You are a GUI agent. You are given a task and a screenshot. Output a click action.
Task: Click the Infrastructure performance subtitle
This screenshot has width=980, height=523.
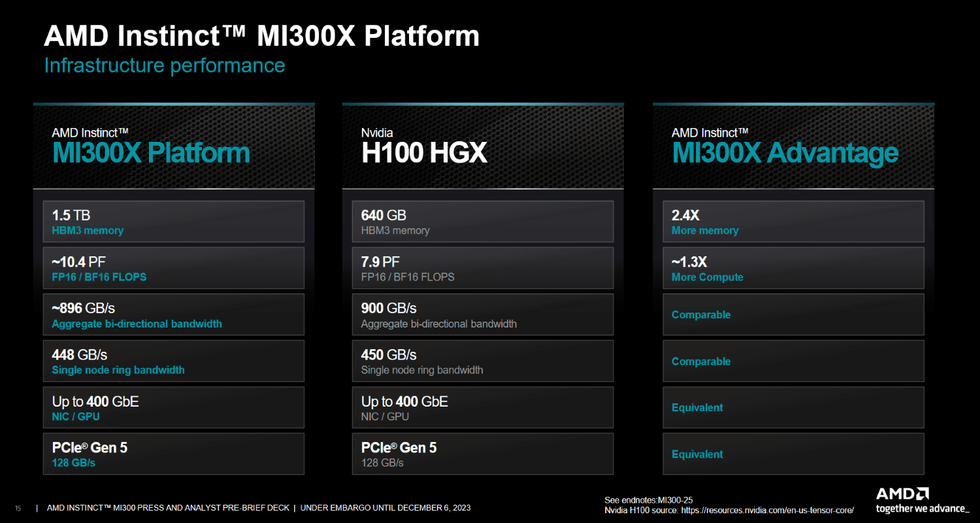click(x=164, y=65)
